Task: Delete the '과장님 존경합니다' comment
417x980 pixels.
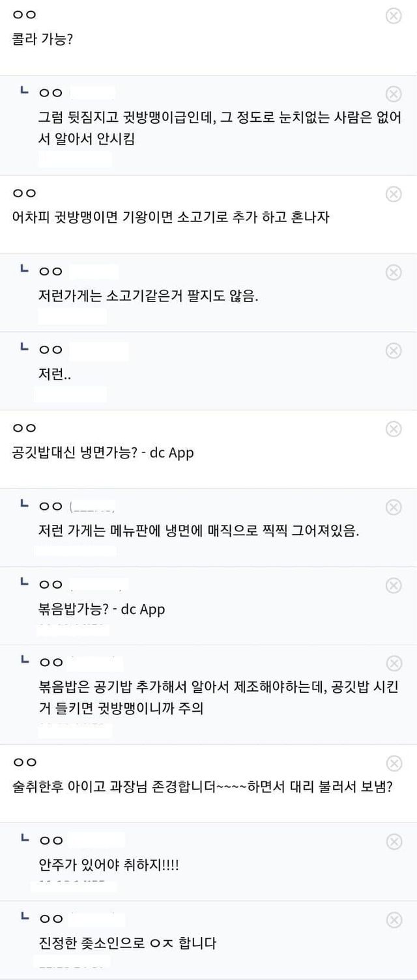Action: (394, 763)
